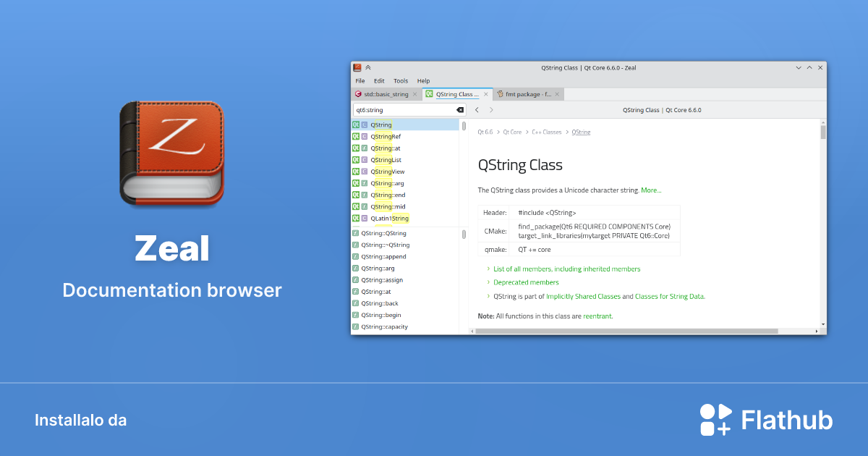Open the Deprecated members link
868x456 pixels.
526,282
